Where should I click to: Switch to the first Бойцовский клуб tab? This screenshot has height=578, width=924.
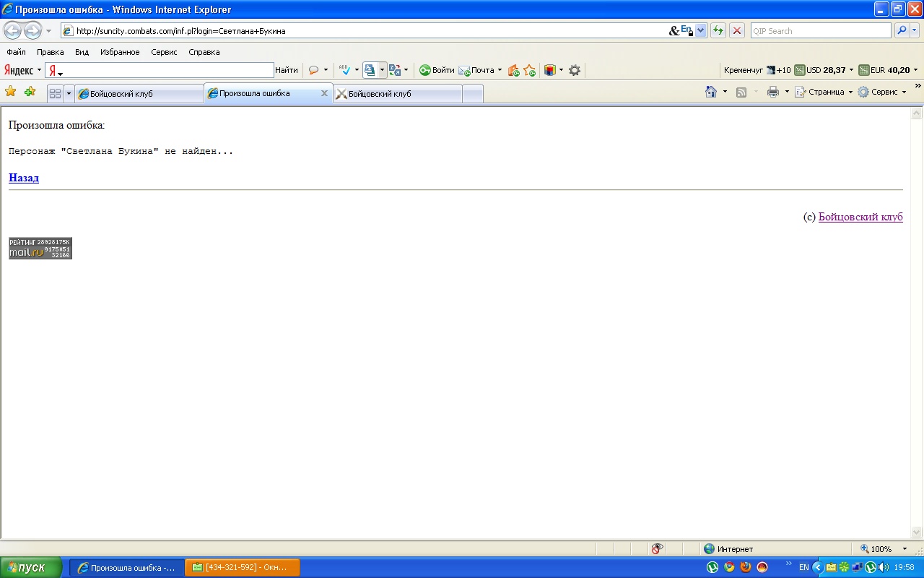(139, 93)
